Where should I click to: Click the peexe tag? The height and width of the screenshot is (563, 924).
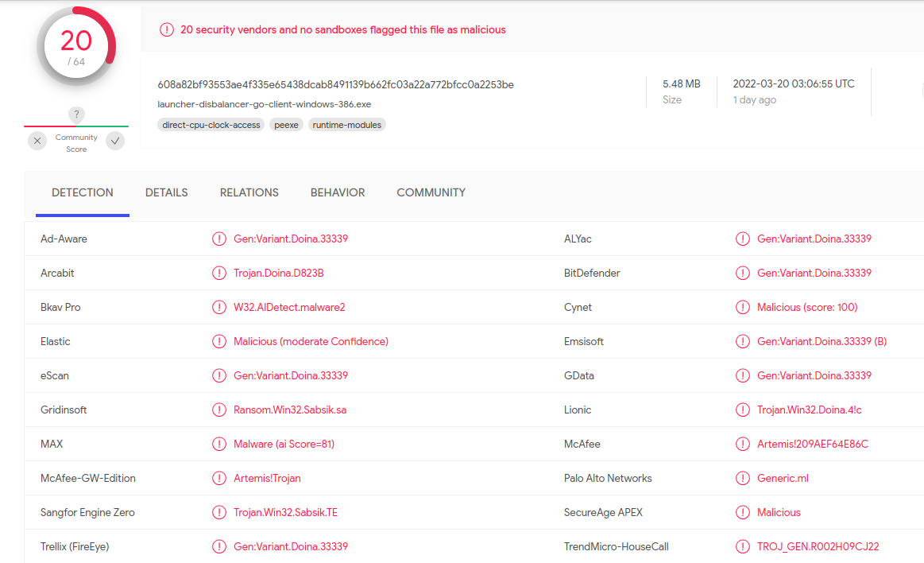286,125
